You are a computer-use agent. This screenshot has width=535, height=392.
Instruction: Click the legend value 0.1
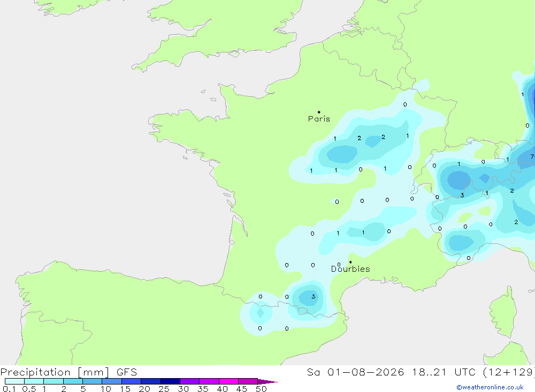point(9,389)
